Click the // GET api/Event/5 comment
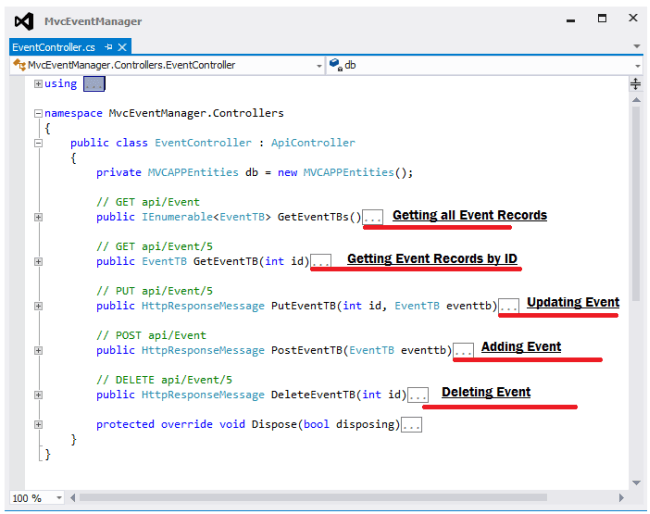The height and width of the screenshot is (514, 650). click(155, 247)
